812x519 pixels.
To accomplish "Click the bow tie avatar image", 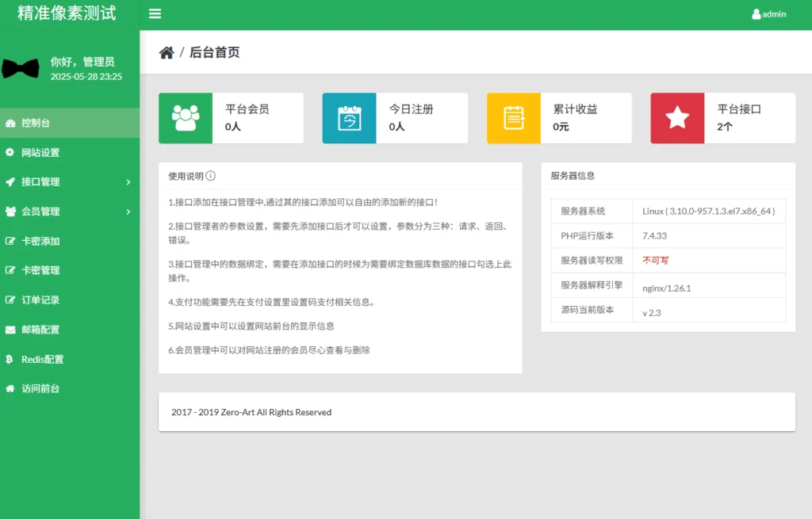I will tap(21, 68).
